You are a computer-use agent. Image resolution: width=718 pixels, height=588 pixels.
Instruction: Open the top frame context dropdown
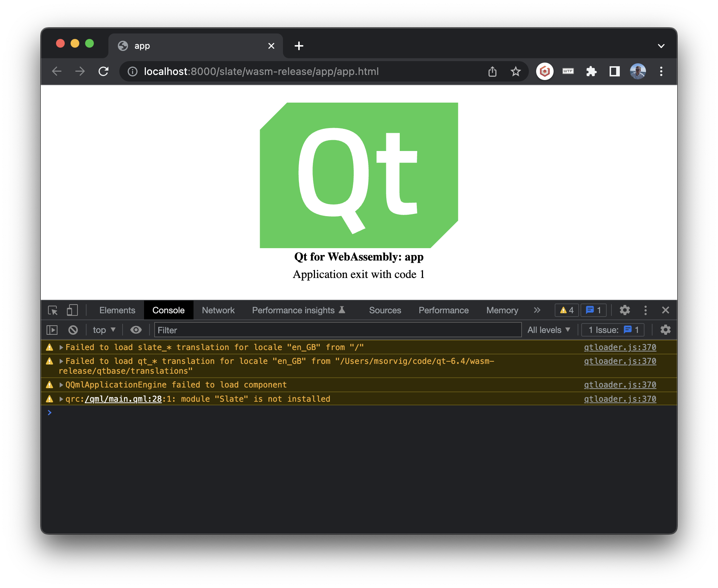pos(104,330)
